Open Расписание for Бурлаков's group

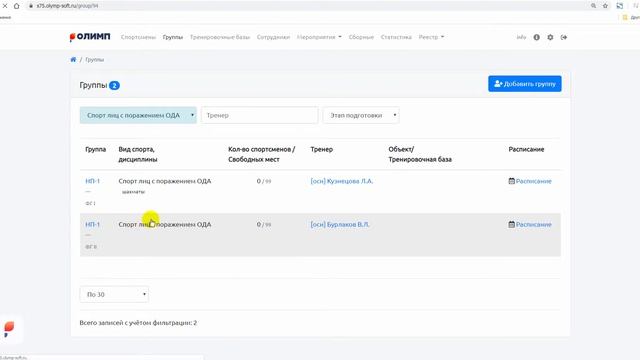pyautogui.click(x=530, y=224)
